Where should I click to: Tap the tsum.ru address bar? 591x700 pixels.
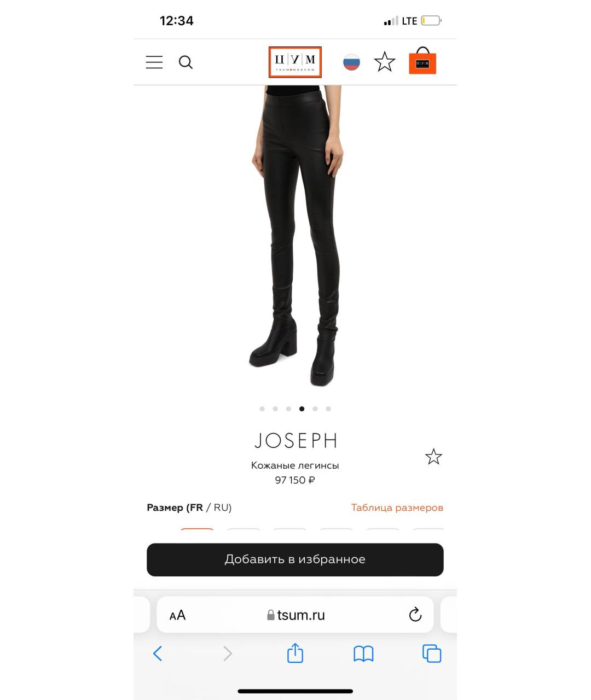[x=295, y=615]
